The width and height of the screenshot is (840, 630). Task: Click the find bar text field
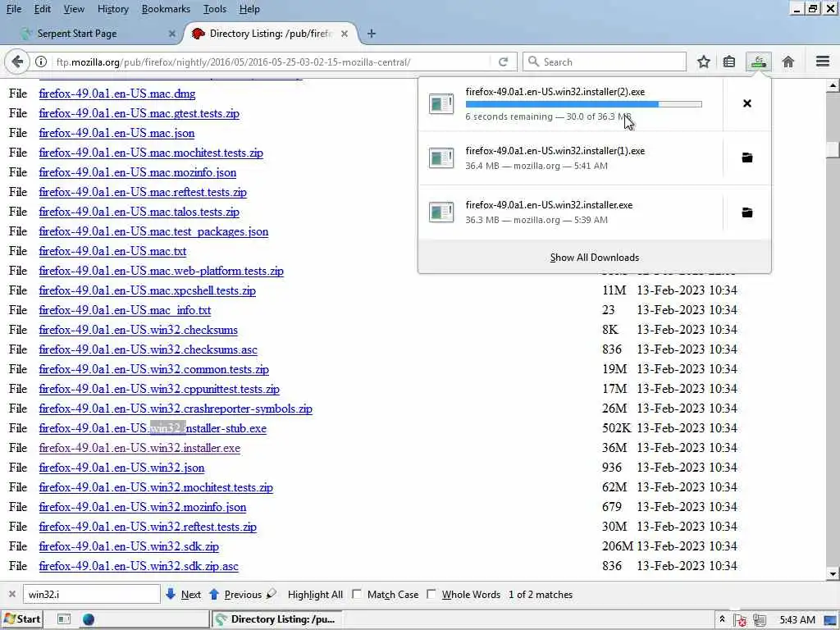(x=92, y=594)
